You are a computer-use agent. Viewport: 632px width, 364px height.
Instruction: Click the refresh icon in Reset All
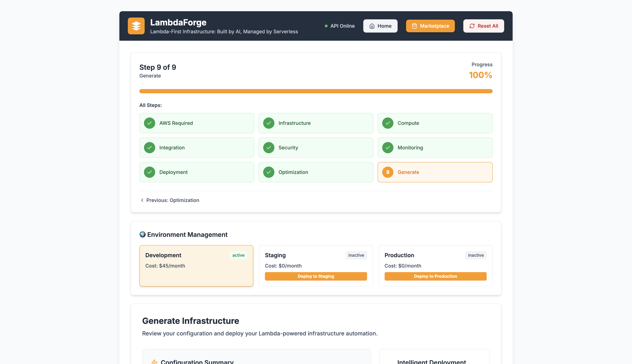[x=472, y=26]
